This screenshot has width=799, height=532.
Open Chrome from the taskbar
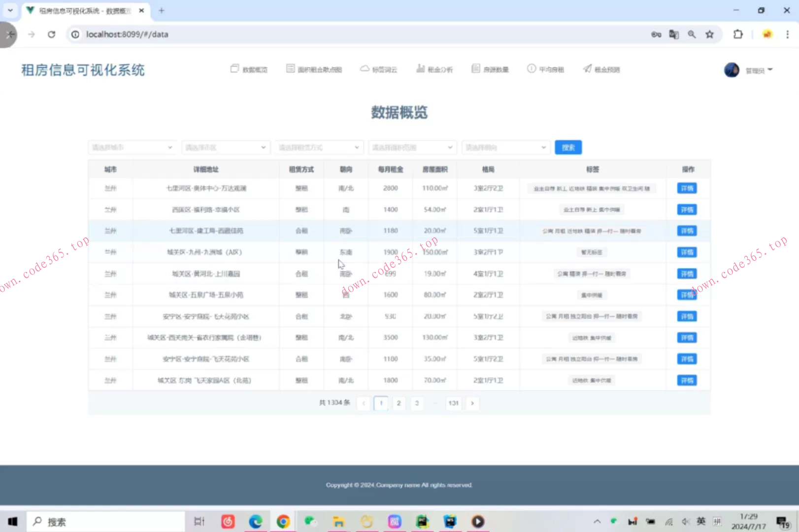283,521
